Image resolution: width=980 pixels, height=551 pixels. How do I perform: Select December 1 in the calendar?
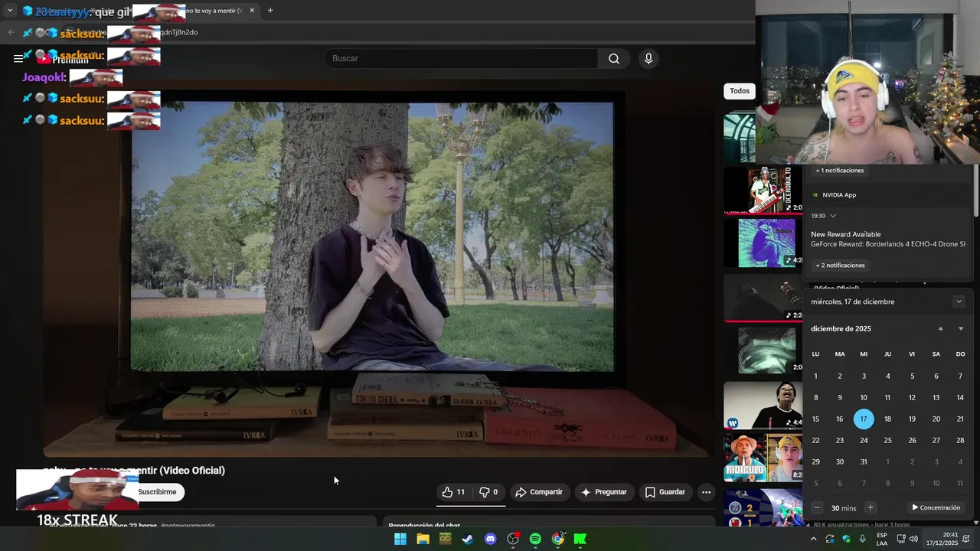[x=815, y=376]
